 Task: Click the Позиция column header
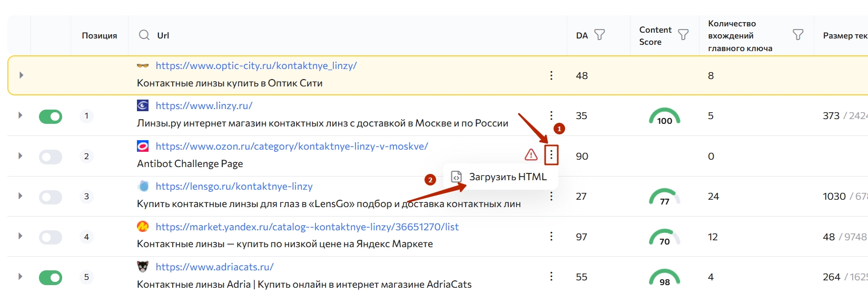click(x=99, y=35)
